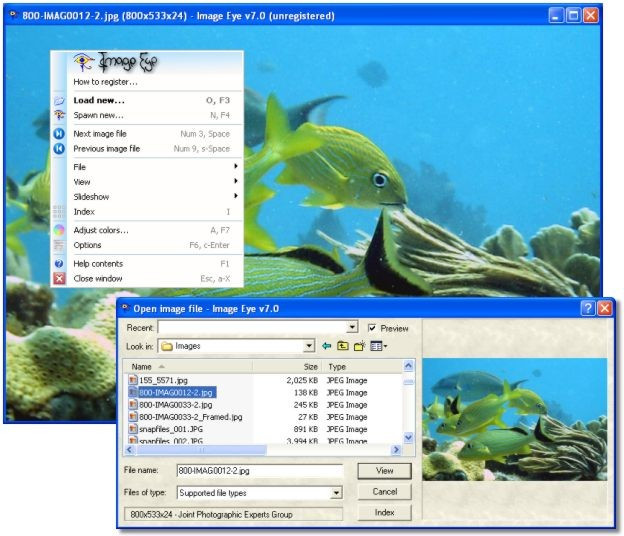Expand the View submenu
This screenshot has height=536, width=624.
158,182
